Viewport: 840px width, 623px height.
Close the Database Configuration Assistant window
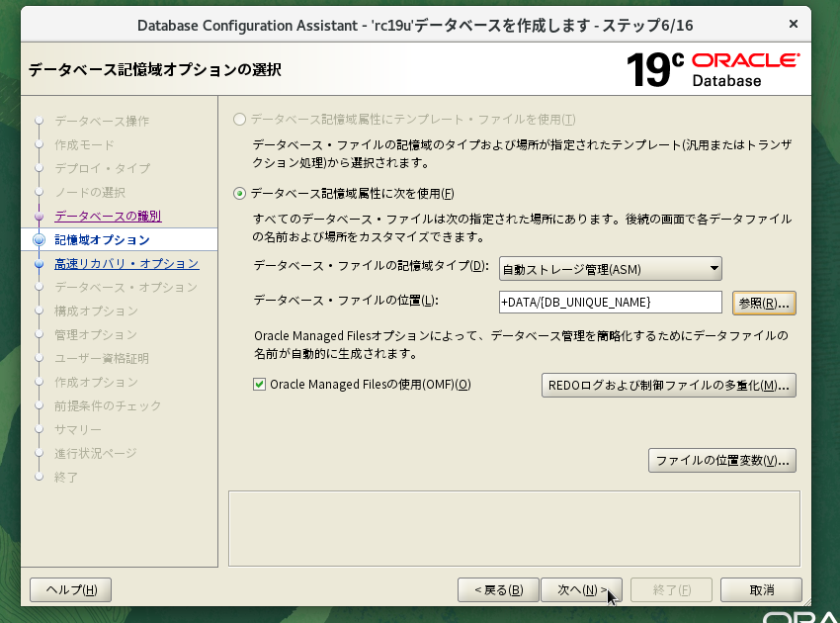[794, 24]
